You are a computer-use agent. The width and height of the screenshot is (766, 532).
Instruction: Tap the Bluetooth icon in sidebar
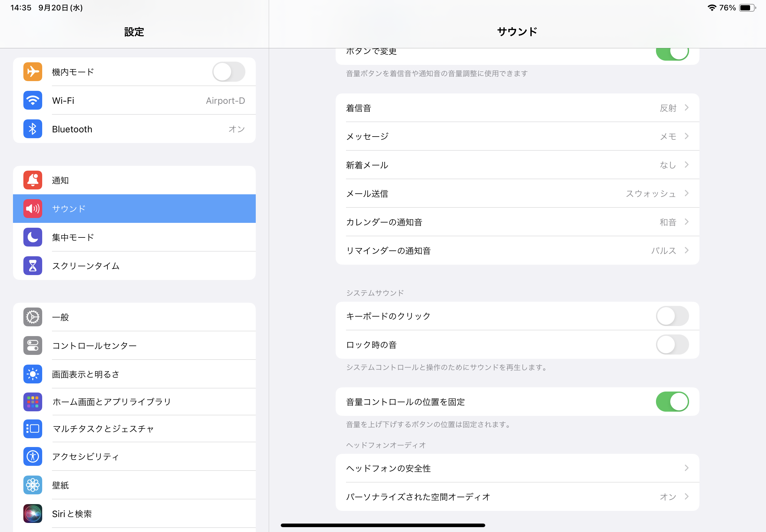33,129
